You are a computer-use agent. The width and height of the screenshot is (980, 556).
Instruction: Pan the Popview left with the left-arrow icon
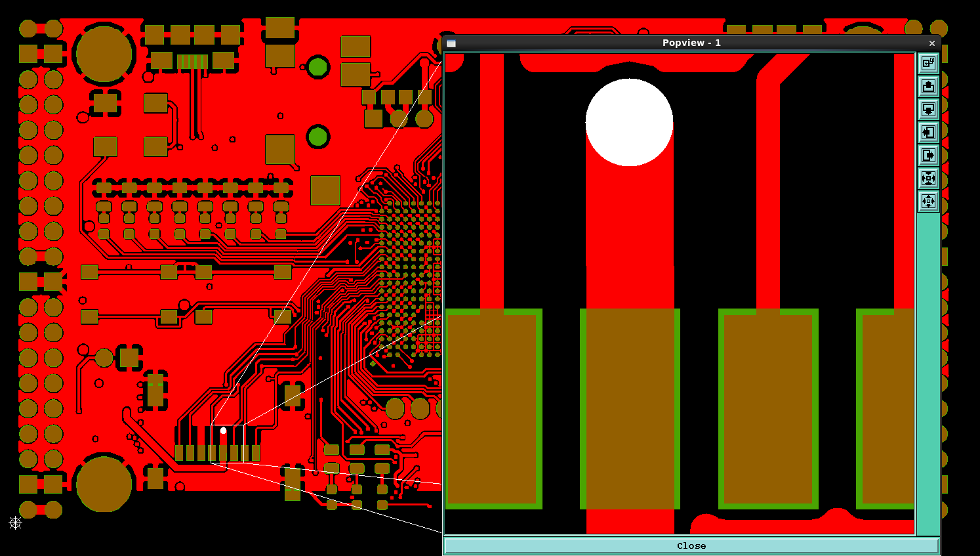point(928,132)
